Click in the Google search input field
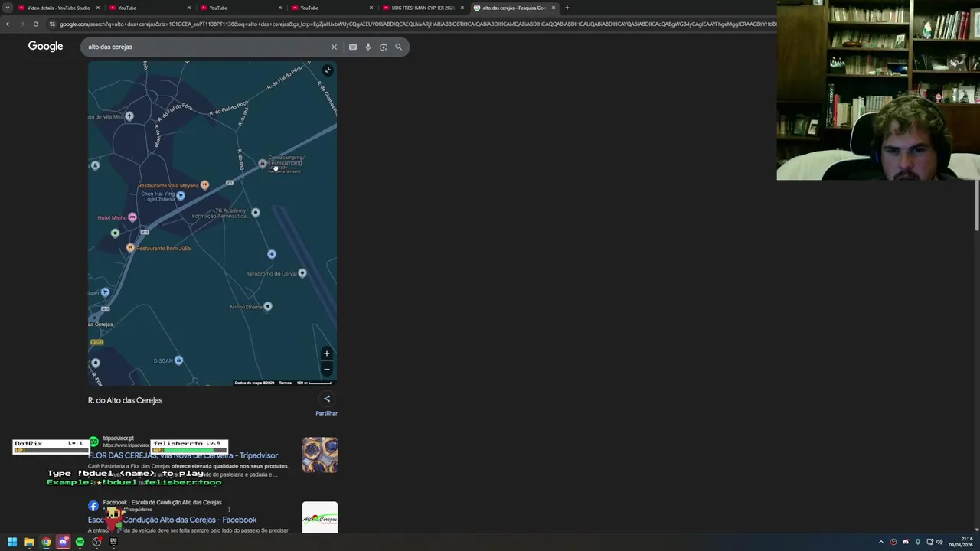 coord(207,47)
